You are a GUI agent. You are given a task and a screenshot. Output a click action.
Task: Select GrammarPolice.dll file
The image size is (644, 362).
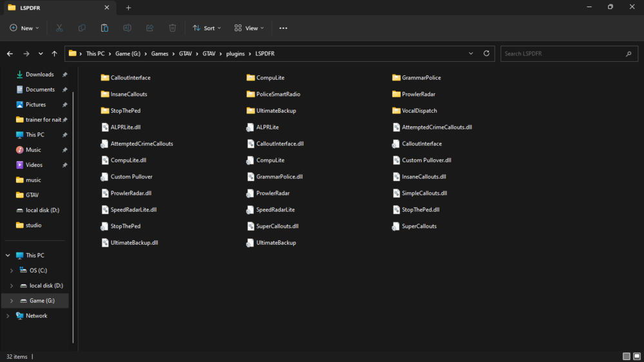[275, 176]
